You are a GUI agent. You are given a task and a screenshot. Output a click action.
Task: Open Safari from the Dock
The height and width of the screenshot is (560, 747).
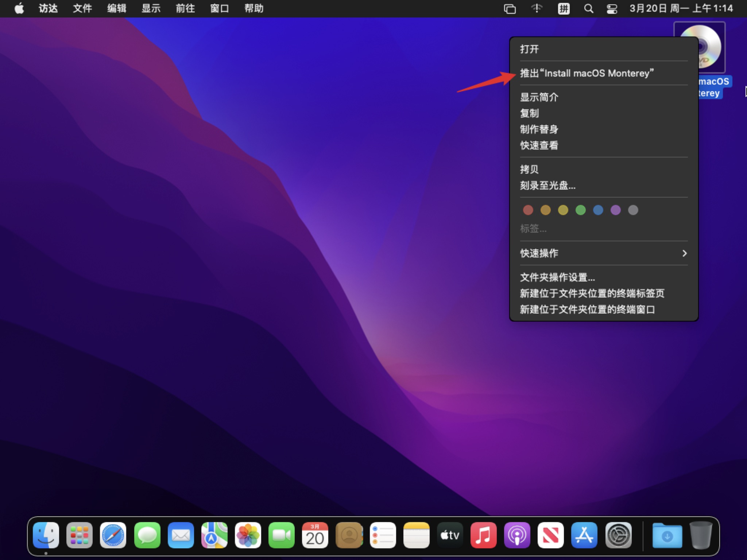113,535
